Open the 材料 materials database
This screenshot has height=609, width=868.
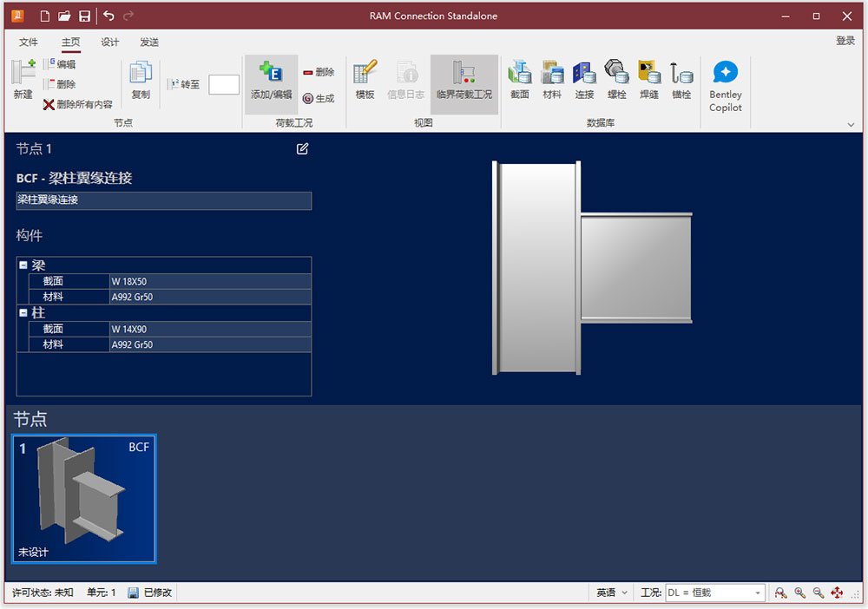[552, 81]
